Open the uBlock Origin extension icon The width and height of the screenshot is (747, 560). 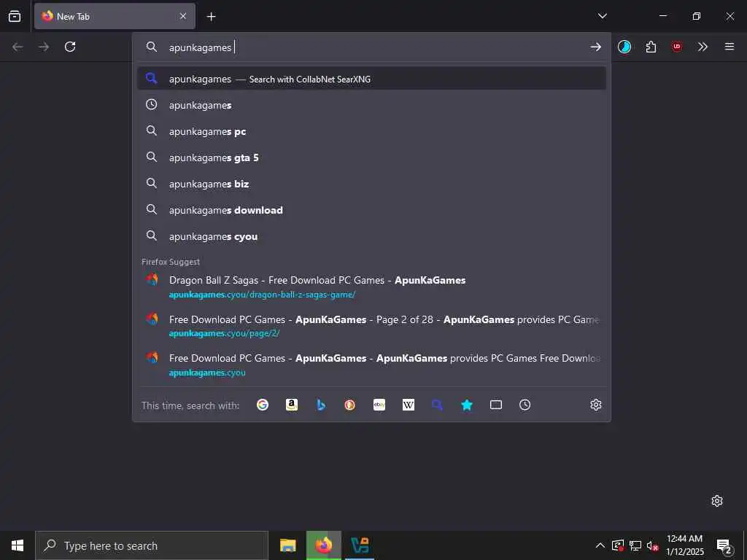676,47
